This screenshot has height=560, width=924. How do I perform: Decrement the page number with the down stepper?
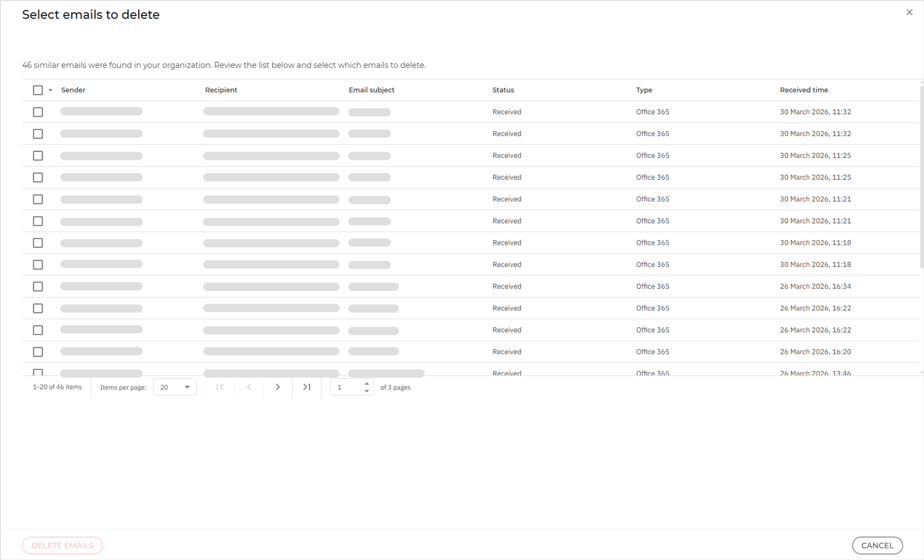pos(367,391)
